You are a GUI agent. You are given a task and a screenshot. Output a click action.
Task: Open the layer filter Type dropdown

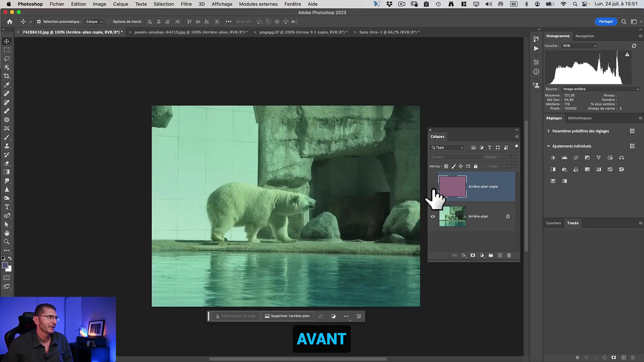coord(447,148)
